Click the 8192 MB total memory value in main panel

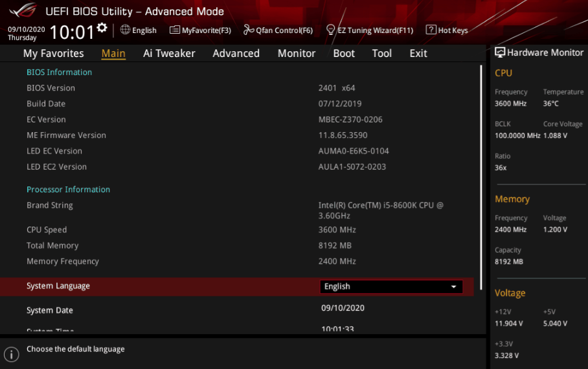335,245
